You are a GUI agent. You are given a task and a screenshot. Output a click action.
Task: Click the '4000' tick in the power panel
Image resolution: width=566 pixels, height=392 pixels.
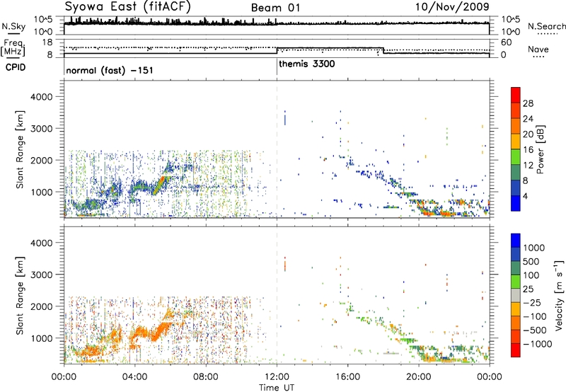42,97
